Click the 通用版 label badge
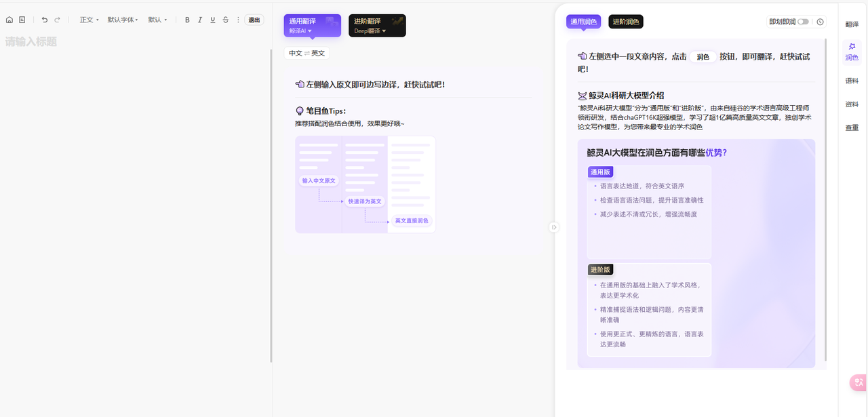This screenshot has width=868, height=417. (x=600, y=172)
